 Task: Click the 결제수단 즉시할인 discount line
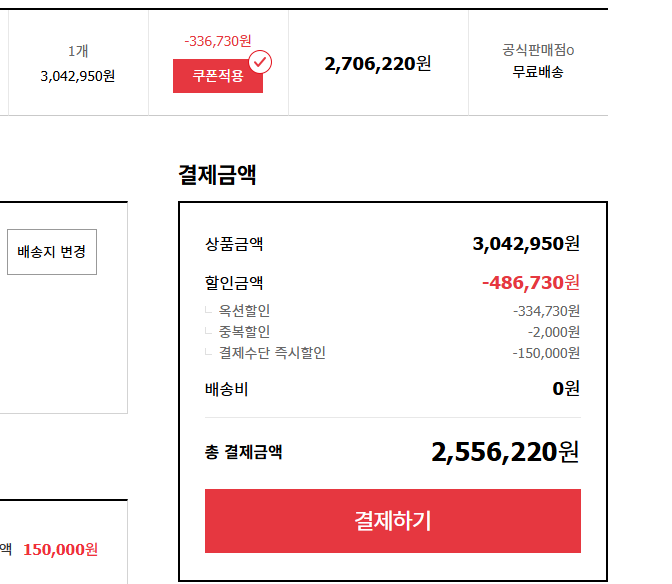[272, 352]
